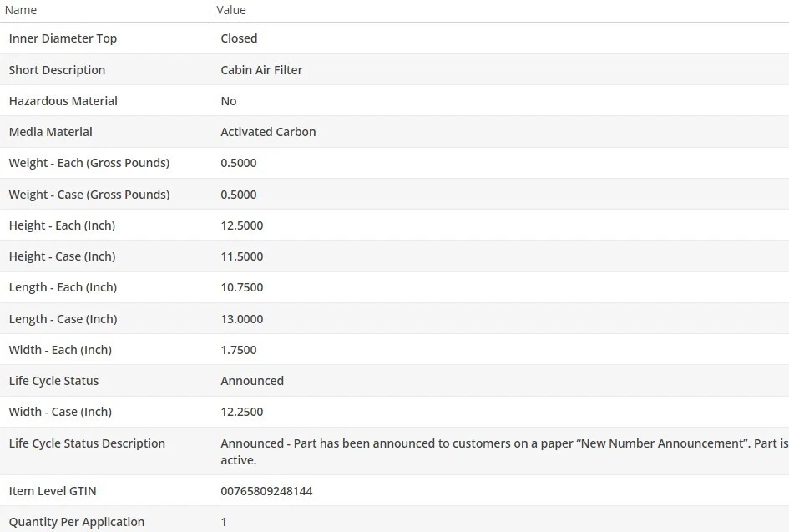Select Weight - Each (Gross Pounds) label
Screen dimensions: 789x532
tap(89, 163)
